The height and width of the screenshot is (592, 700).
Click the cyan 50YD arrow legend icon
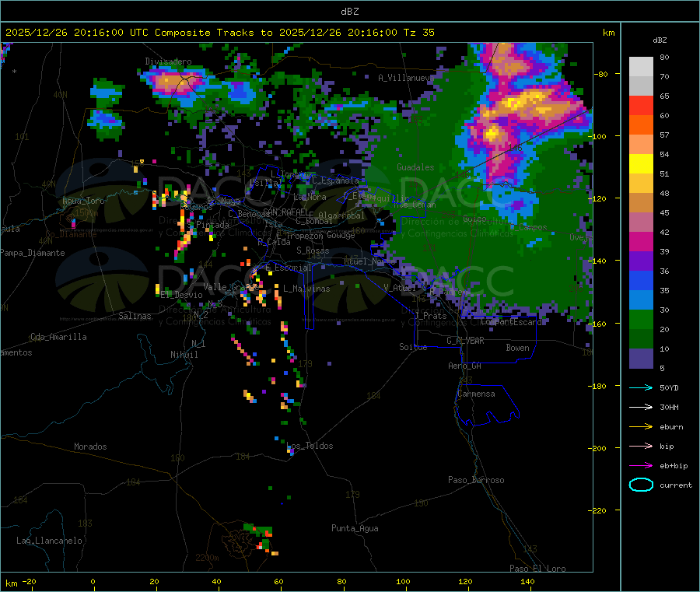(641, 387)
